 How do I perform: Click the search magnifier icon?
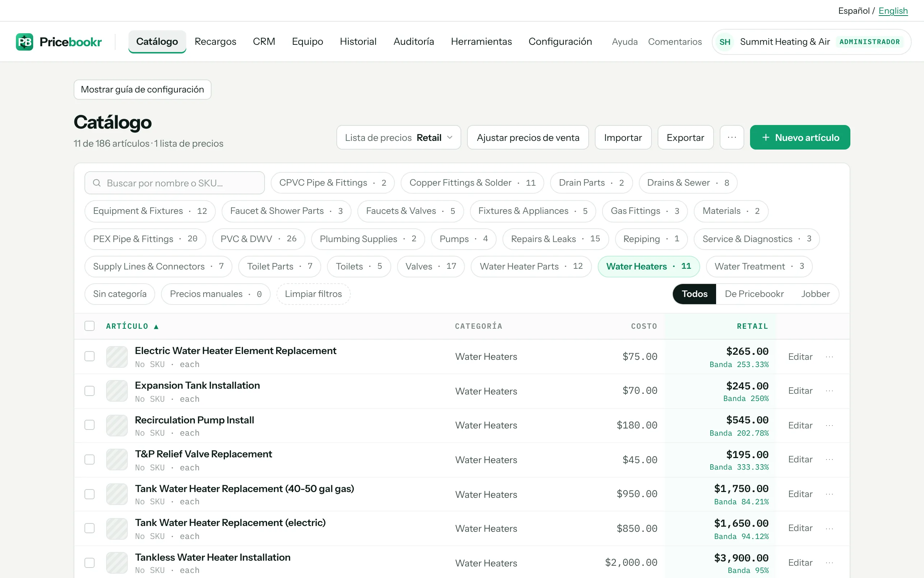coord(97,183)
